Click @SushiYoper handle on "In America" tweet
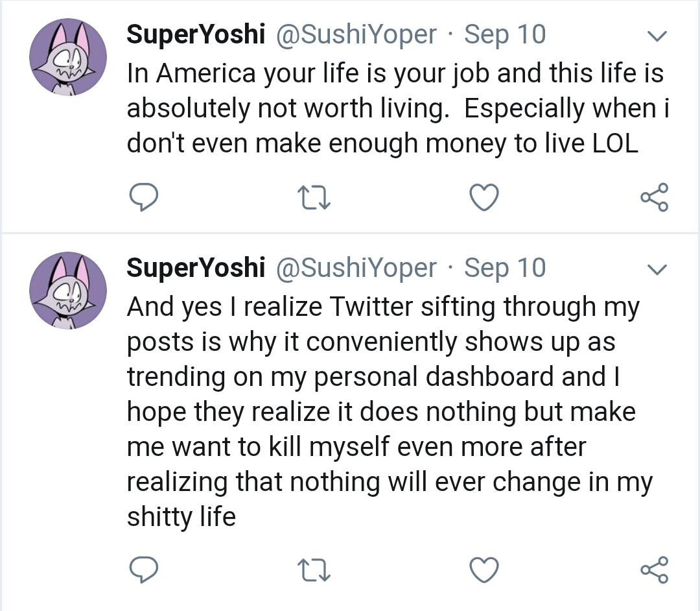Image resolution: width=700 pixels, height=611 pixels. tap(356, 35)
